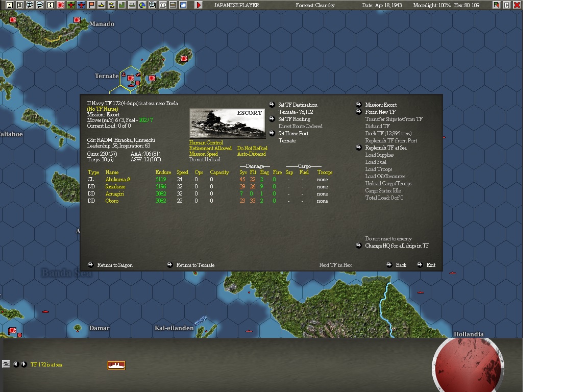
Task: Click the red base marker at Manado
Action: point(77,19)
